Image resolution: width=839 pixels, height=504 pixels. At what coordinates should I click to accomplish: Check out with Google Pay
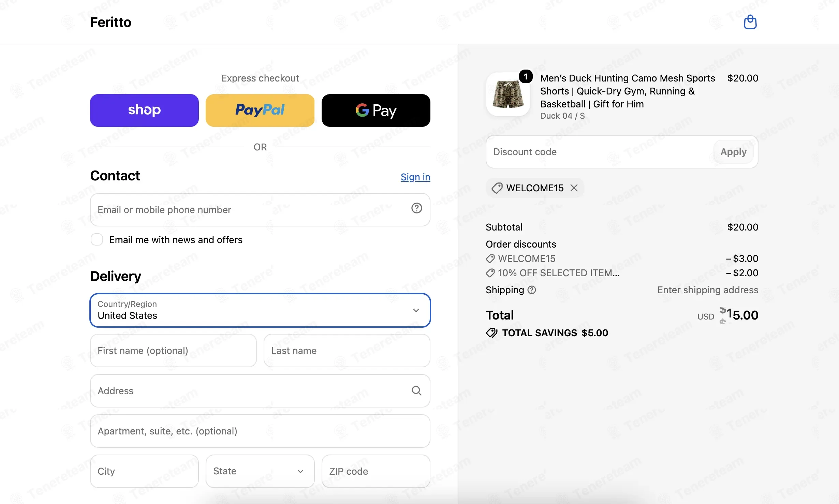[x=376, y=110]
